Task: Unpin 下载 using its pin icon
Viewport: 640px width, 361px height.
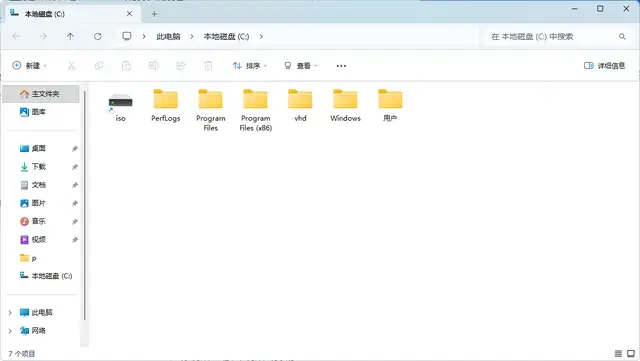Action: (x=75, y=167)
